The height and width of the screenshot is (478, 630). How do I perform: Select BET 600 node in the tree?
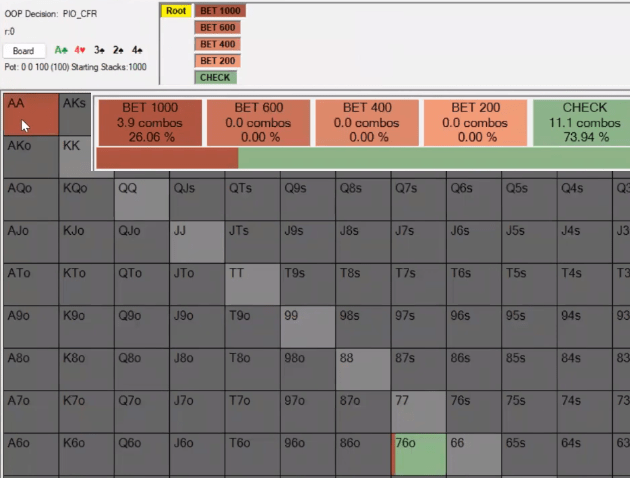[217, 28]
